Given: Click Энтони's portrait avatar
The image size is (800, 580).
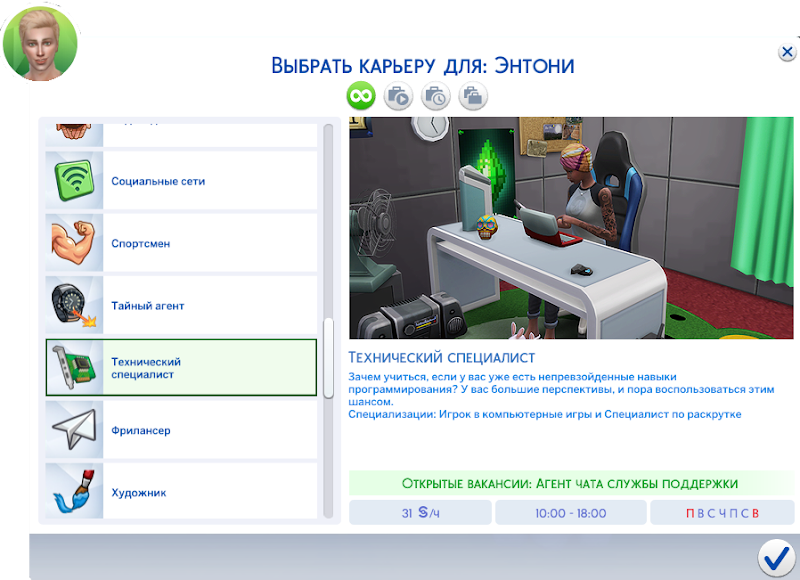Looking at the screenshot, I should coord(40,42).
